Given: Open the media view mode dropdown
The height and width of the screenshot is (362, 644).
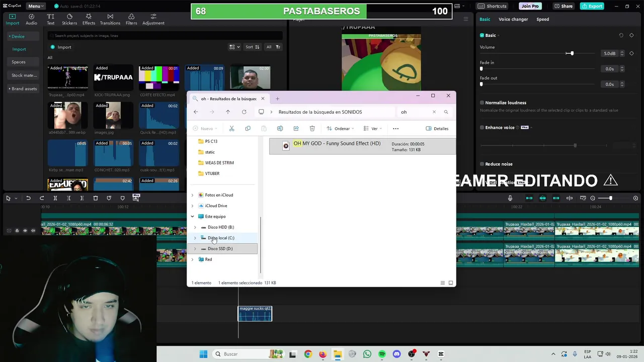Looking at the screenshot, I should pyautogui.click(x=234, y=47).
